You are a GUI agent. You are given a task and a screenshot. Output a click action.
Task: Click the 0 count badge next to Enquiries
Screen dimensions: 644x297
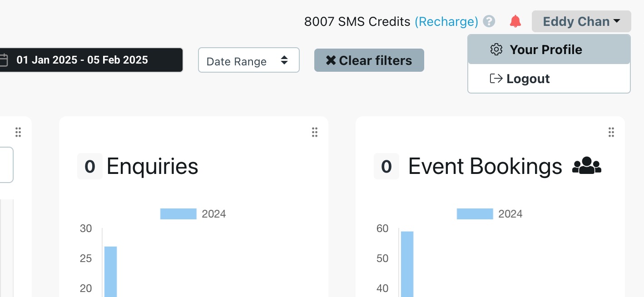(x=90, y=167)
